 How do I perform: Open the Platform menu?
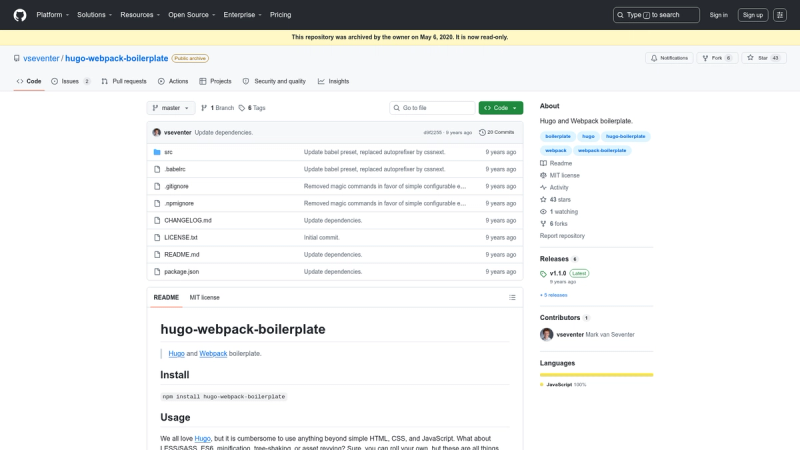53,15
